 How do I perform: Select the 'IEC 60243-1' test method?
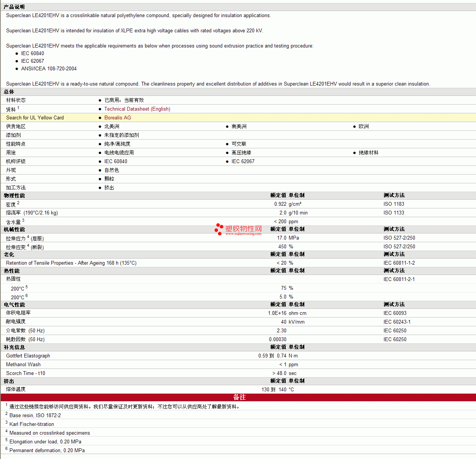pos(397,322)
